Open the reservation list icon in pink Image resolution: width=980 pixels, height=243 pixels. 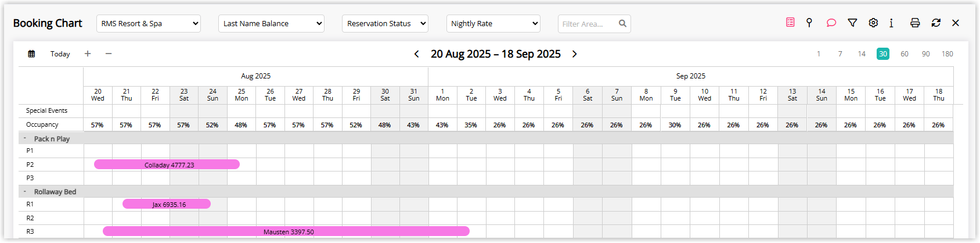(790, 23)
